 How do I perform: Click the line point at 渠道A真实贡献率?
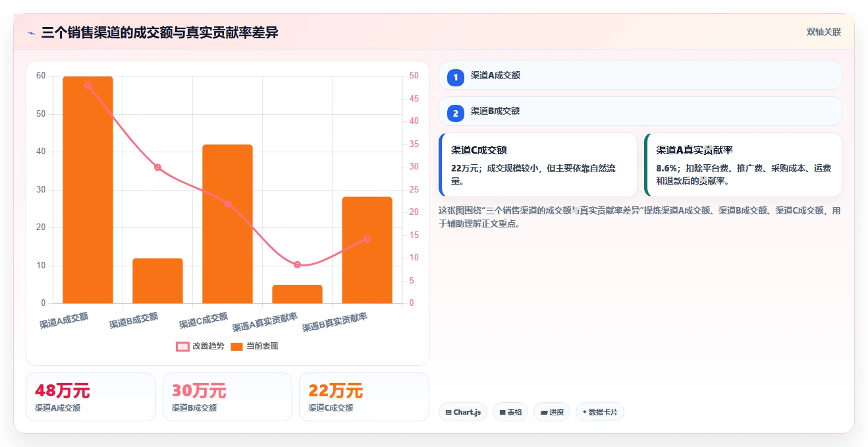click(297, 264)
